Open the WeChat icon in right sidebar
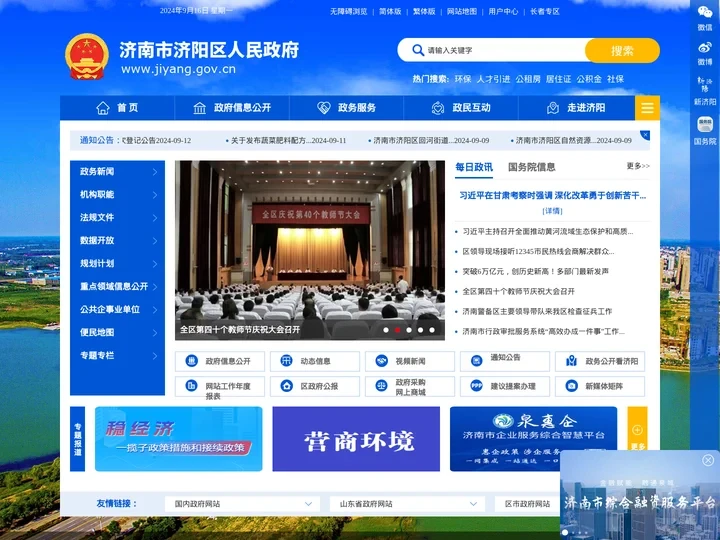This screenshot has width=720, height=540. pyautogui.click(x=704, y=12)
